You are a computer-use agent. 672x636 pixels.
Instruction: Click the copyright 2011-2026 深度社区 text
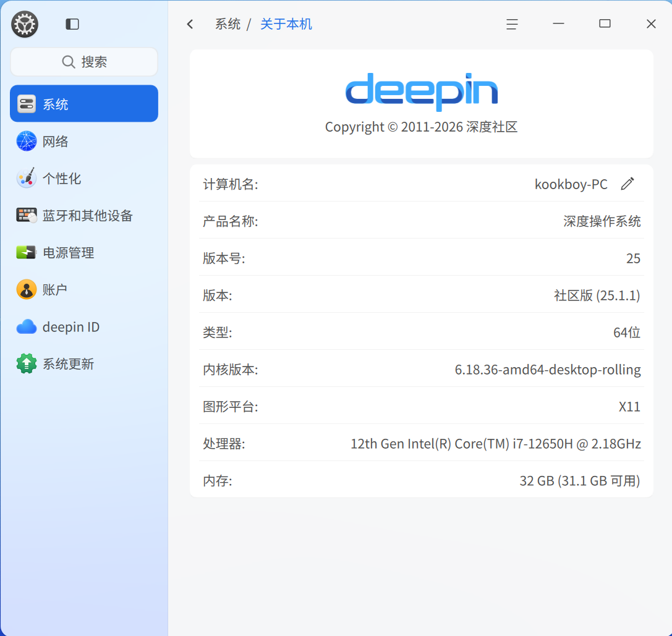click(421, 127)
